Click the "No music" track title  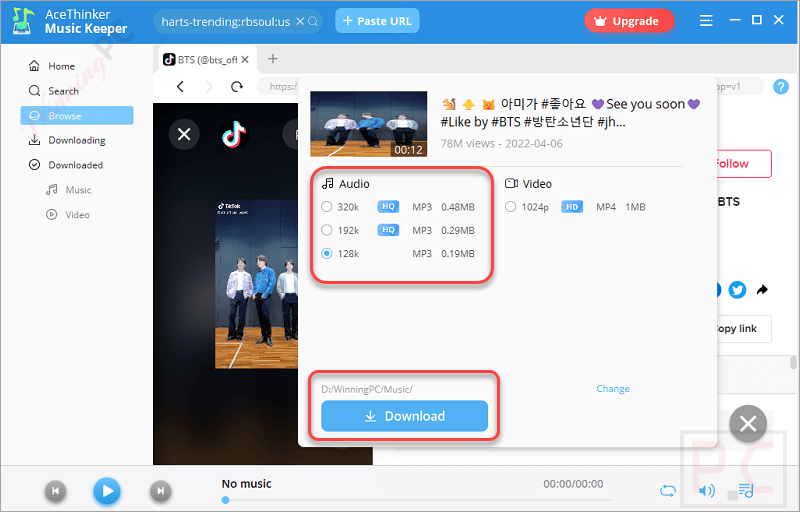pyautogui.click(x=246, y=483)
